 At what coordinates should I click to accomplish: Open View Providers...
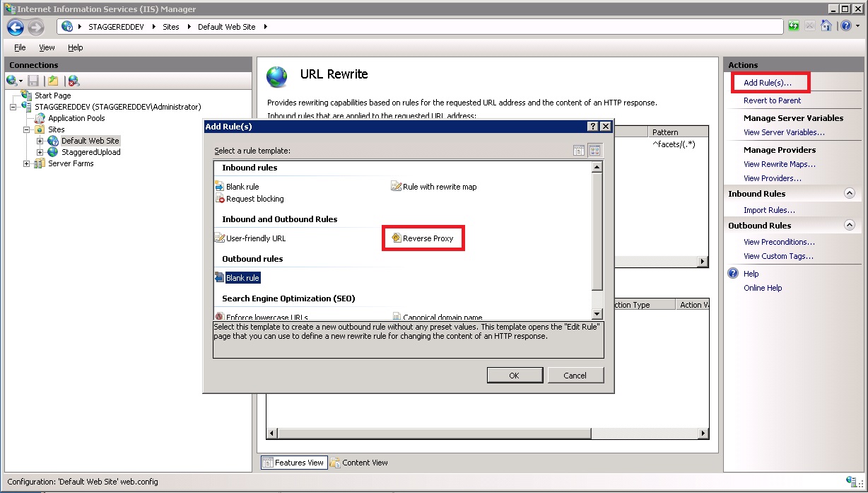pos(773,178)
